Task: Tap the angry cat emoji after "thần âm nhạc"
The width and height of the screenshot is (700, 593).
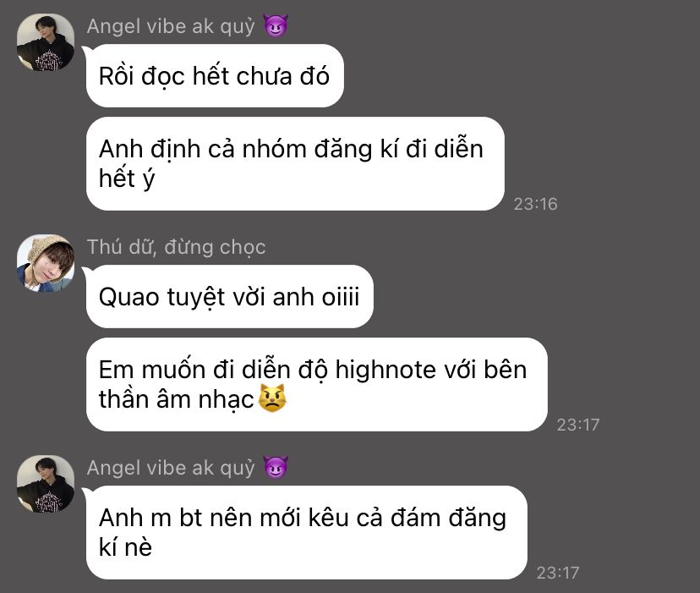Action: point(272,398)
